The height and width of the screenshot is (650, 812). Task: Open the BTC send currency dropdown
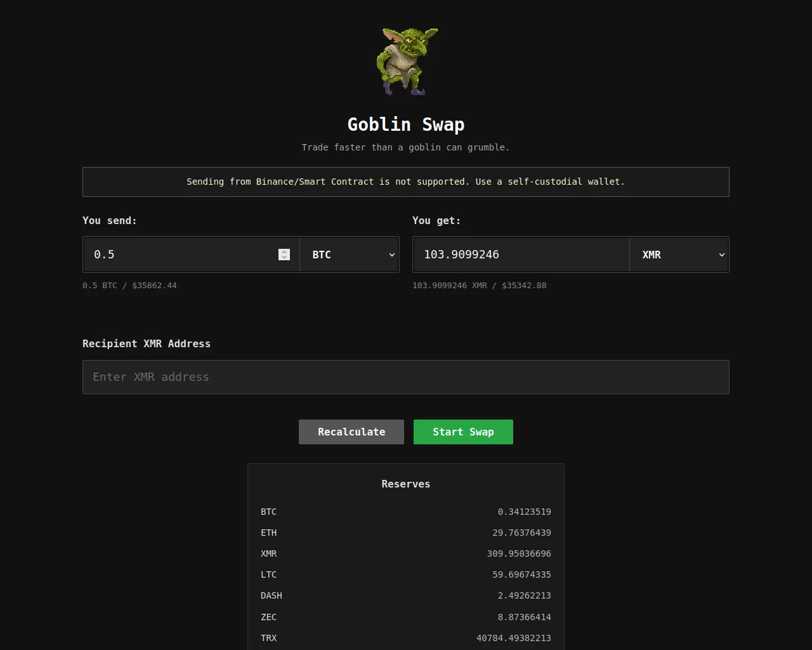point(350,255)
